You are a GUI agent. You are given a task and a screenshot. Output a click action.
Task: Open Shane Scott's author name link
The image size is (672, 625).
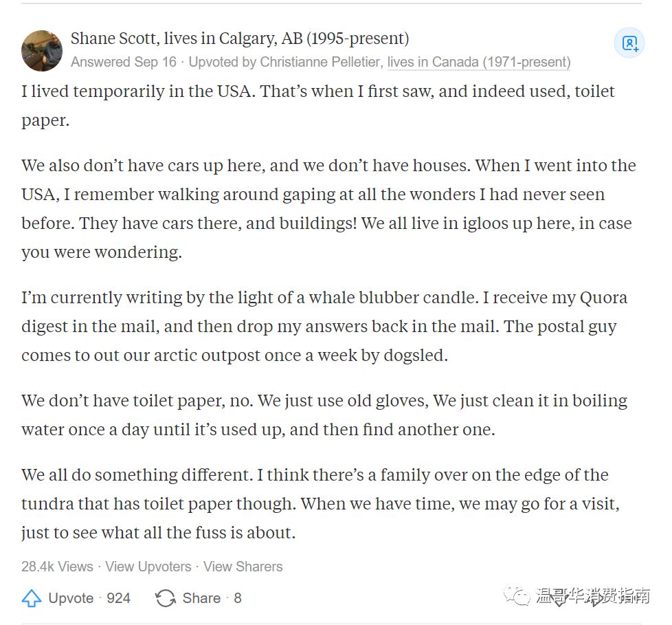pos(115,39)
